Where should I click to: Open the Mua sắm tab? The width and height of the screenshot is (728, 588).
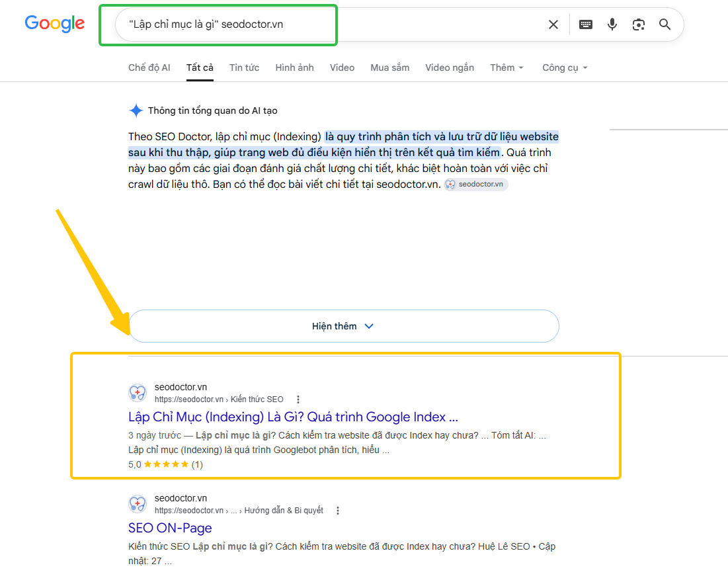[x=390, y=68]
